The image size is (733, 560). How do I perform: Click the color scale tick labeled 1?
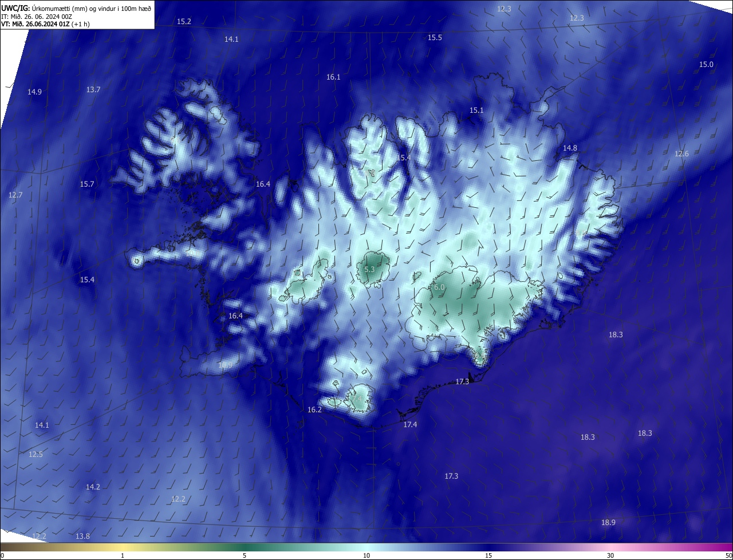point(123,555)
